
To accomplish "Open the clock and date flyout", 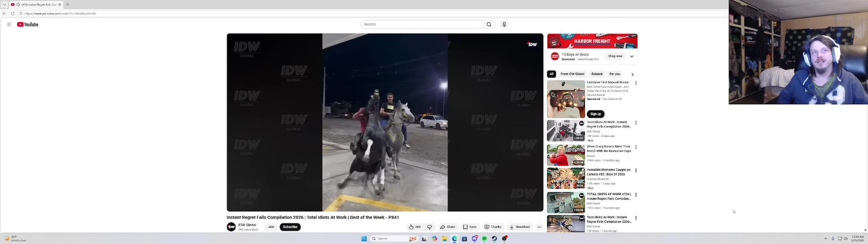I will pos(857,239).
